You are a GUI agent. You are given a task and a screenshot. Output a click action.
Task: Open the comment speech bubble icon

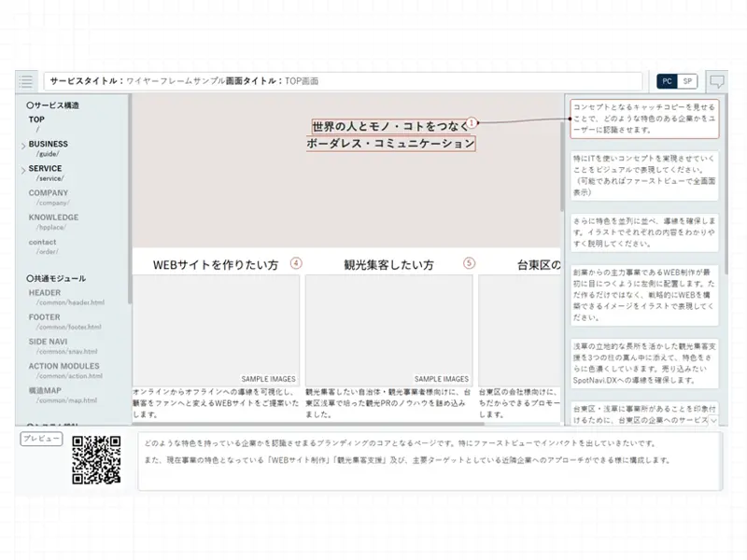coord(717,81)
